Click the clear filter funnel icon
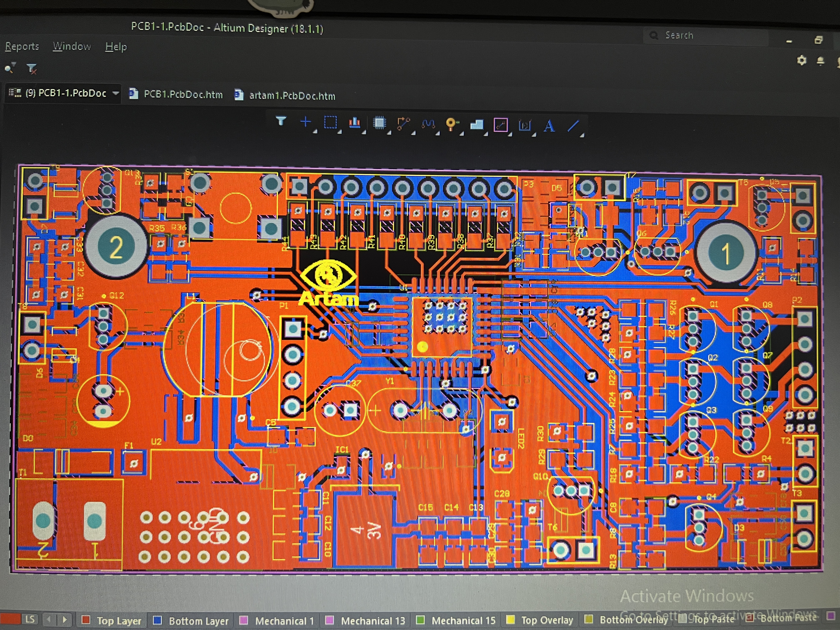Viewport: 840px width, 630px height. [31, 69]
